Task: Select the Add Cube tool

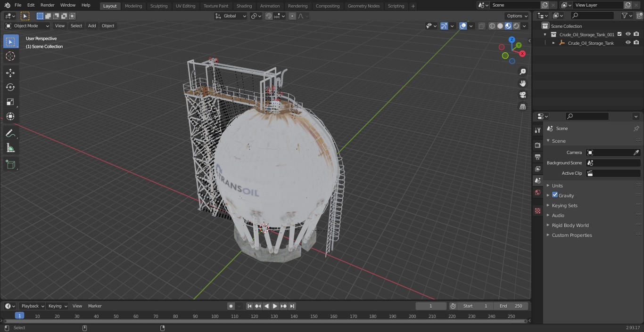Action: coord(10,165)
